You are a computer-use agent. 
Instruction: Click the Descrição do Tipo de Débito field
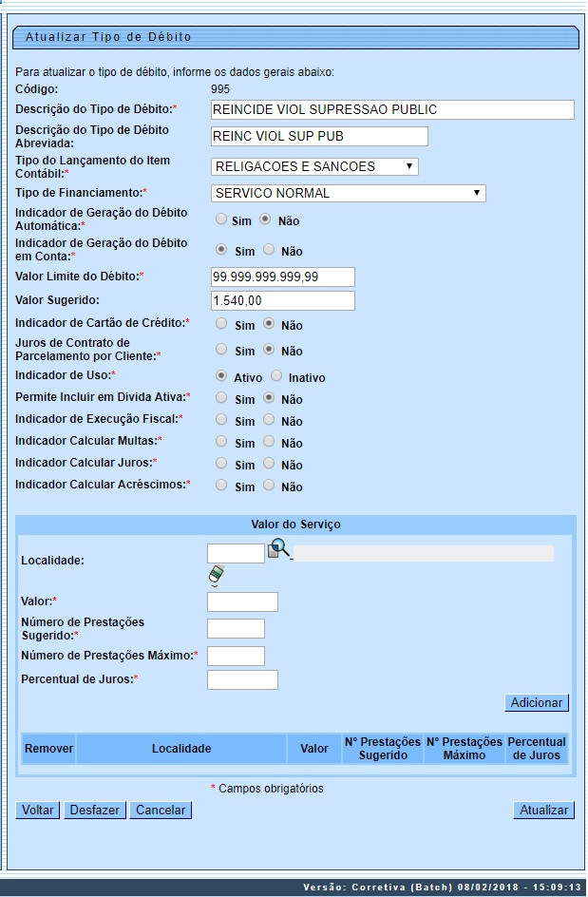coord(391,109)
